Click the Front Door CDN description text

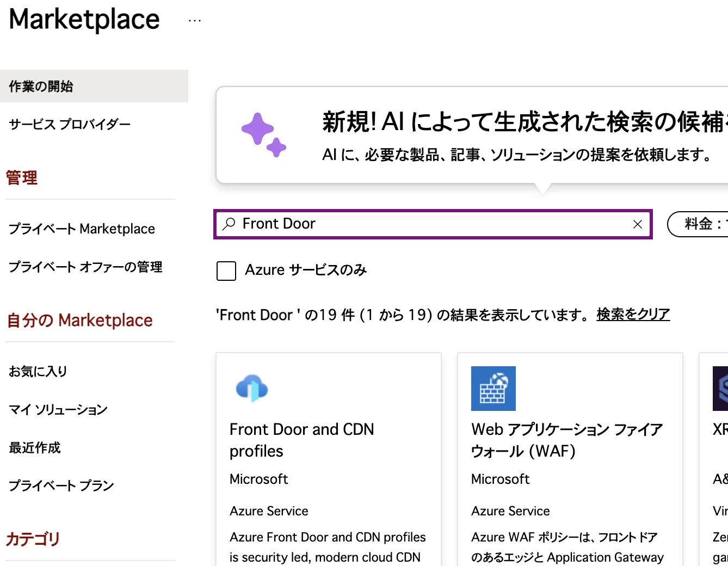tap(328, 547)
